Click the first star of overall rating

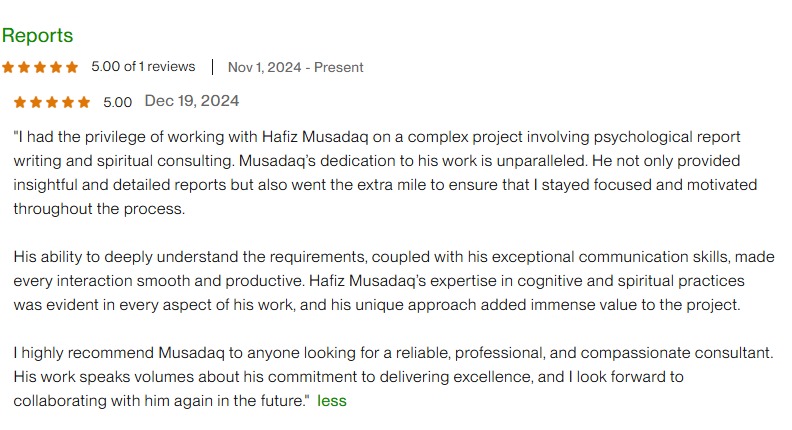click(x=8, y=67)
